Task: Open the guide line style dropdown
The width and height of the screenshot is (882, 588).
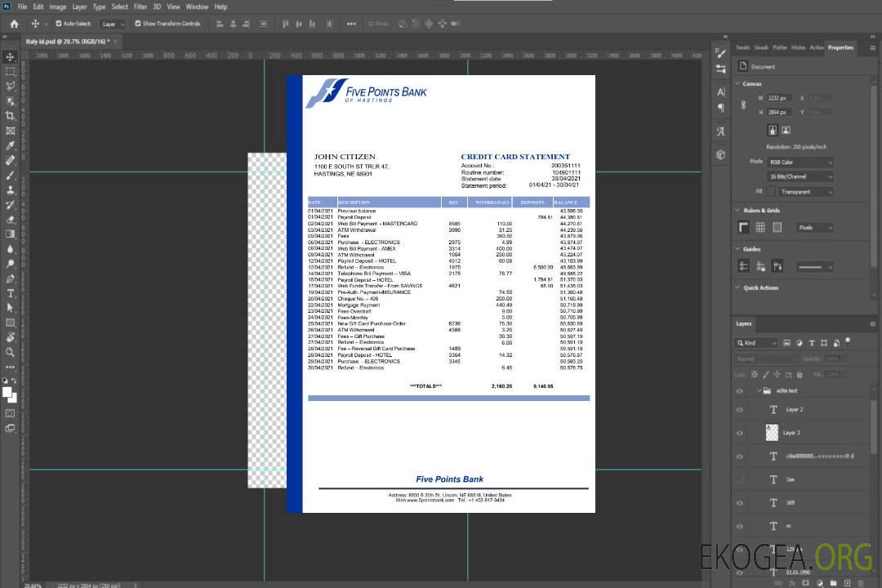Action: click(815, 267)
